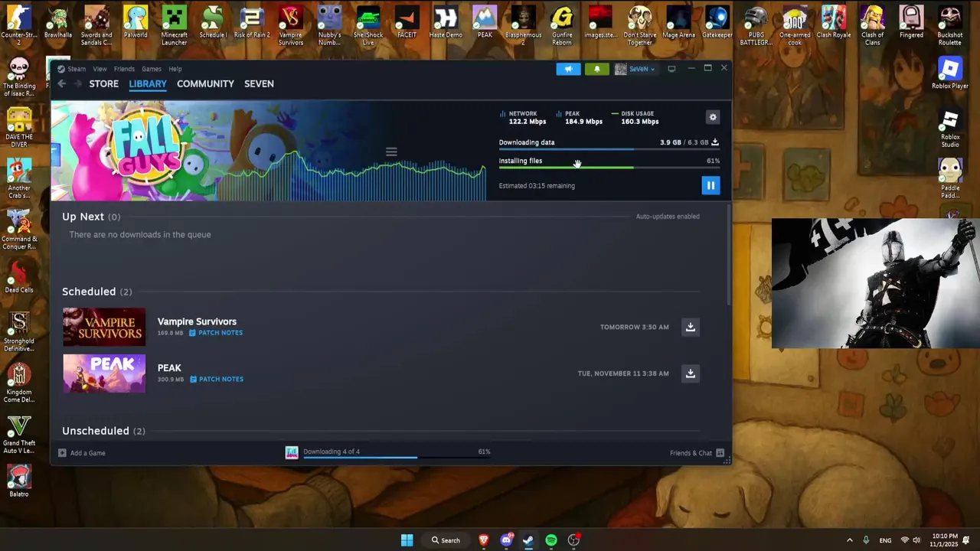
Task: Open Palworld desktop icon
Action: [136, 23]
